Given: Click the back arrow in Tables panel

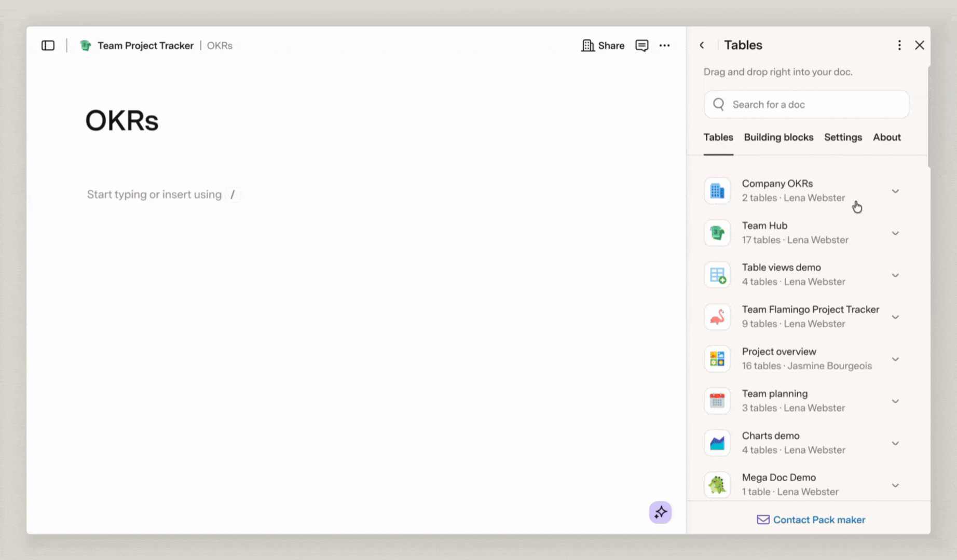Looking at the screenshot, I should point(702,45).
